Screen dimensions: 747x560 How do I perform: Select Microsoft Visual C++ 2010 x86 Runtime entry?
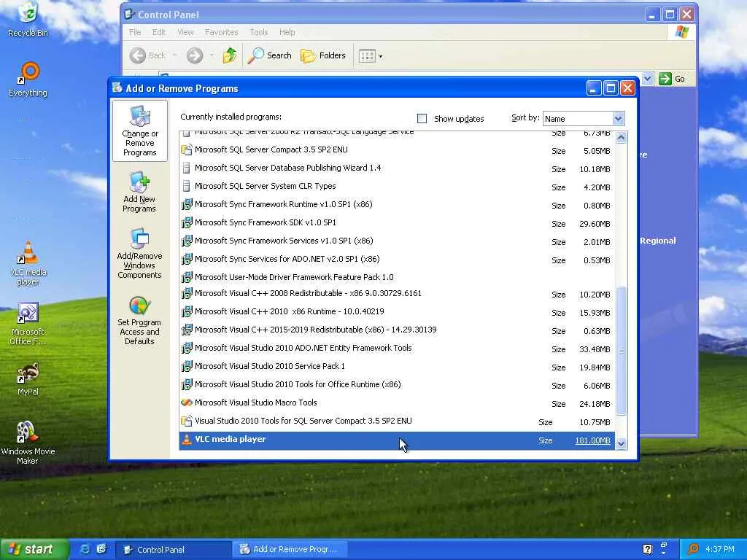(x=397, y=312)
